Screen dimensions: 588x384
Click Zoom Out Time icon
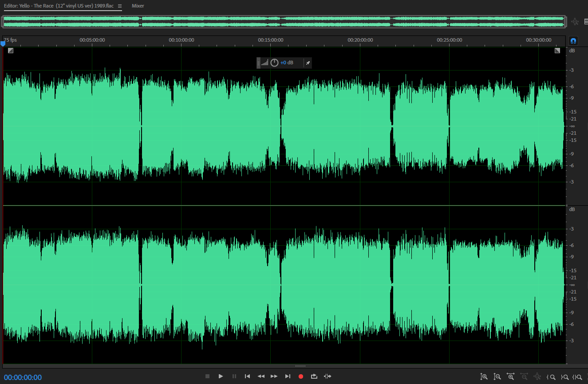tap(524, 376)
